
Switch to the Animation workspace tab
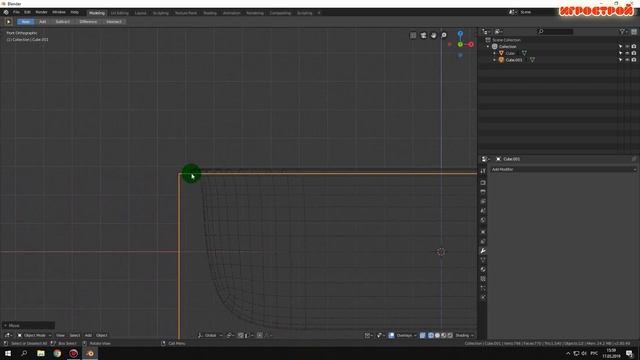(x=231, y=13)
